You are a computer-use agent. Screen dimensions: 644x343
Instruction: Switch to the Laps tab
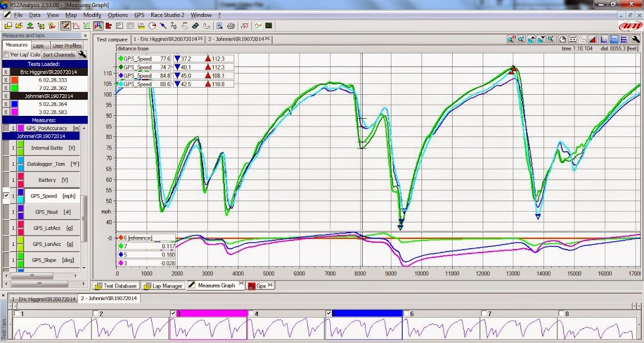click(x=40, y=45)
